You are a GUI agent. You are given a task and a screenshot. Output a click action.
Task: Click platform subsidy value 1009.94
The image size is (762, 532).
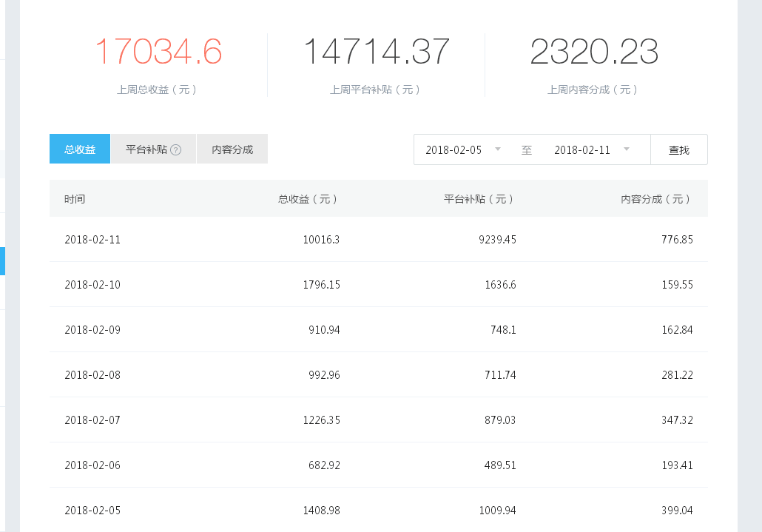(497, 511)
